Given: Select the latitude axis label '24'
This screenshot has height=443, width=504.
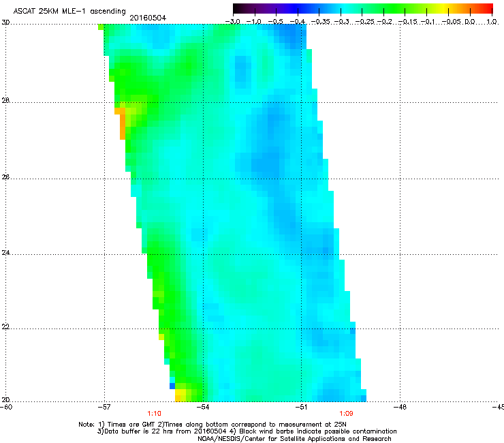Looking at the screenshot, I should 5,253.
